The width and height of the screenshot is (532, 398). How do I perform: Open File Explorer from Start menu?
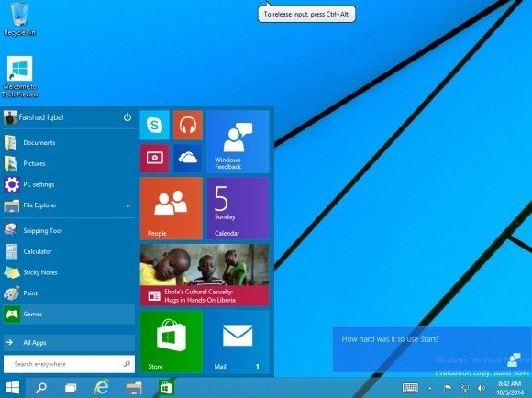point(69,205)
